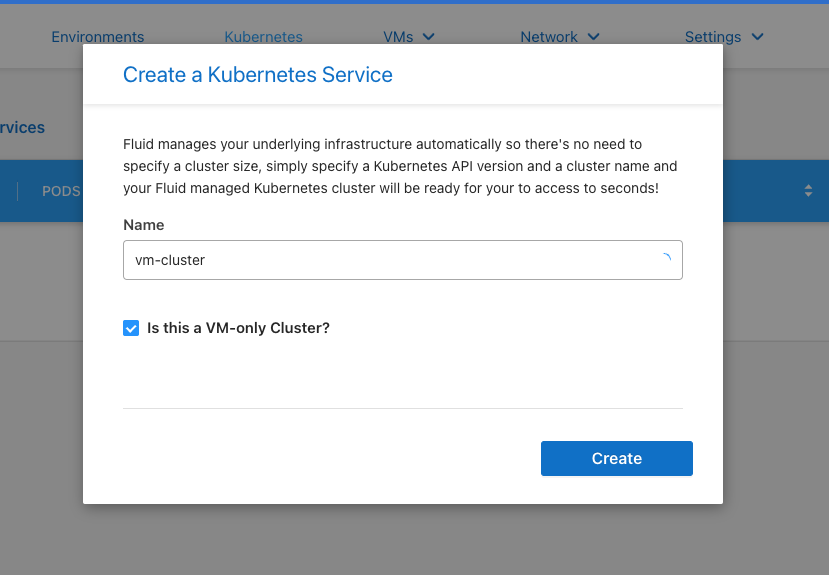
Task: Expand the VMs dropdown menu
Action: tap(409, 37)
